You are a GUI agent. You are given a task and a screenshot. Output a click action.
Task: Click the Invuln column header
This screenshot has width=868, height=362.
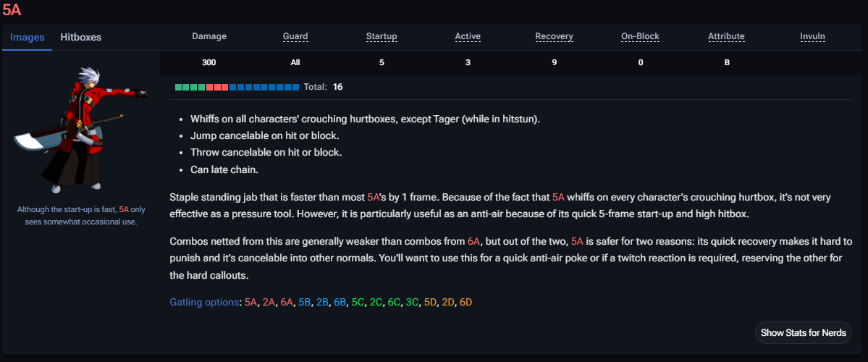pyautogui.click(x=813, y=36)
